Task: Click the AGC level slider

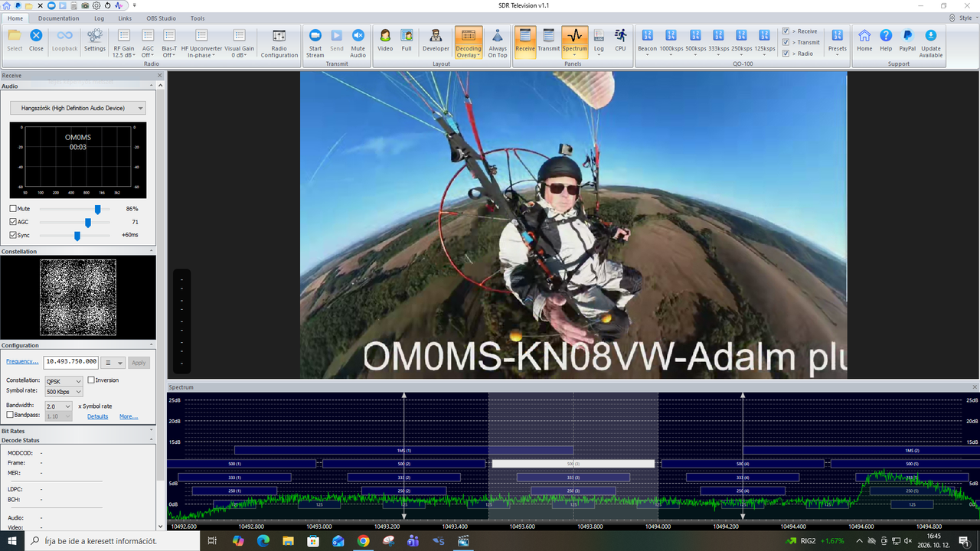Action: (x=75, y=223)
